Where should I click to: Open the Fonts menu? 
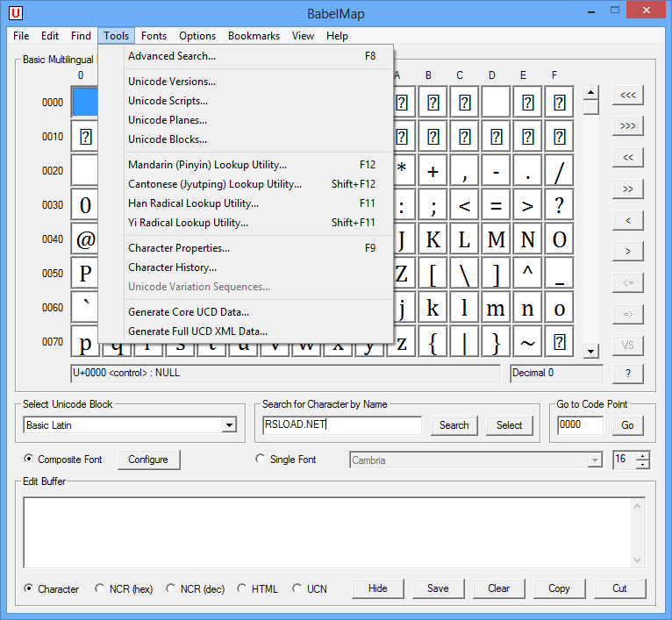tap(154, 36)
